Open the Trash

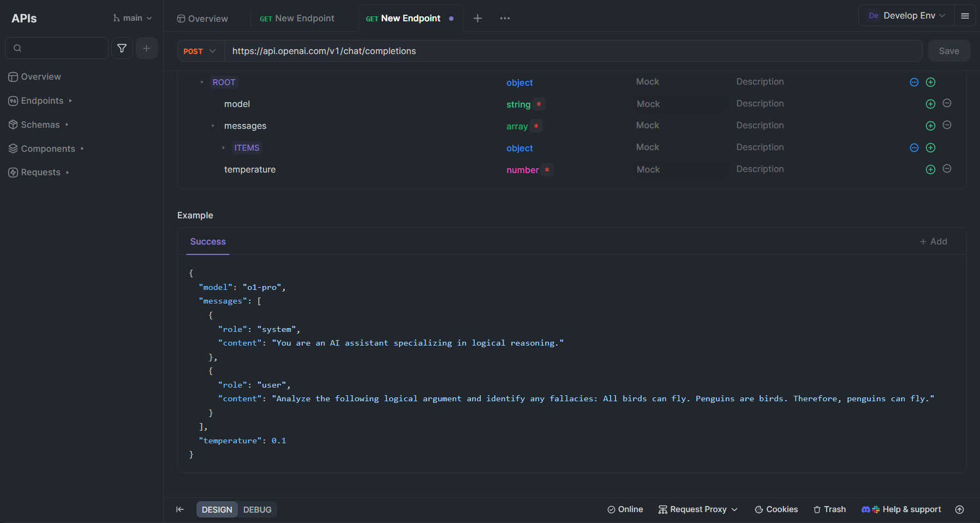tap(829, 510)
